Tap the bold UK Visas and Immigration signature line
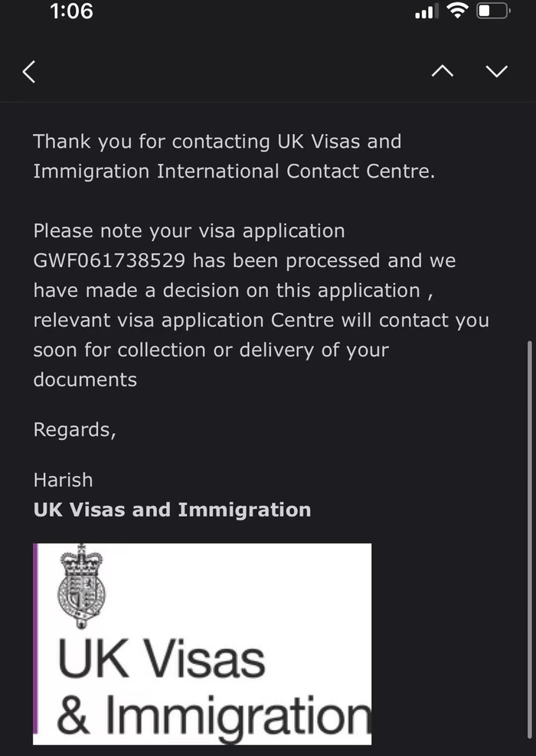The height and width of the screenshot is (756, 536). (172, 510)
